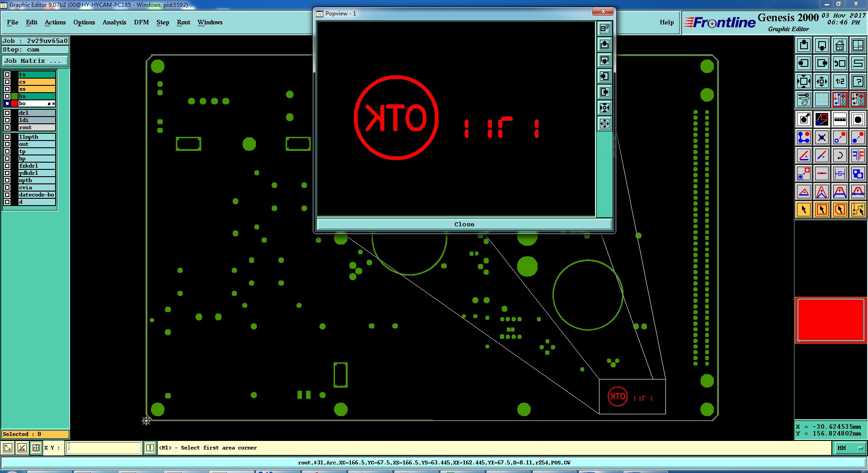Open the wrench and palette settings icon
The height and width of the screenshot is (473, 868).
point(804,99)
